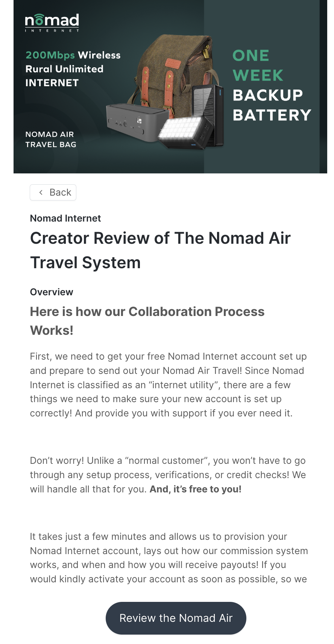Click the Review the Nomad Air button
334x644 pixels.
pyautogui.click(x=176, y=618)
